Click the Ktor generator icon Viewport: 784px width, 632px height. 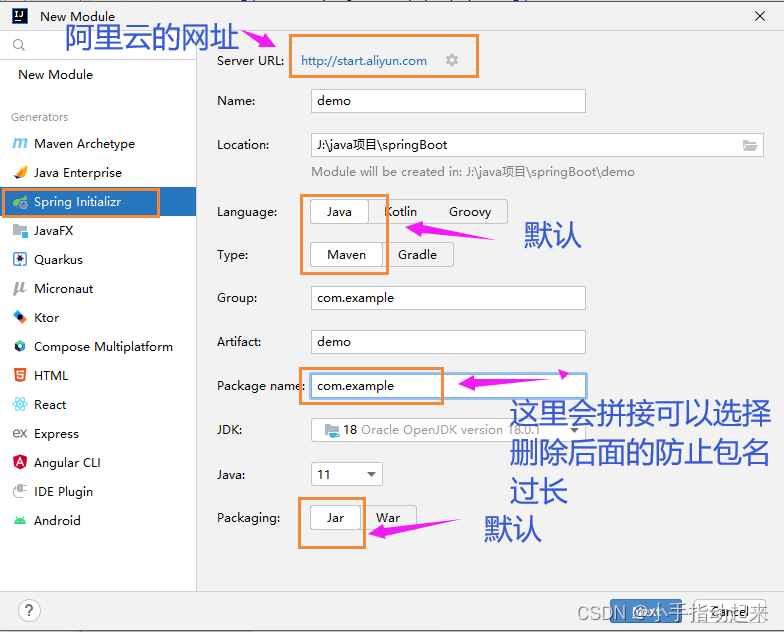[20, 318]
